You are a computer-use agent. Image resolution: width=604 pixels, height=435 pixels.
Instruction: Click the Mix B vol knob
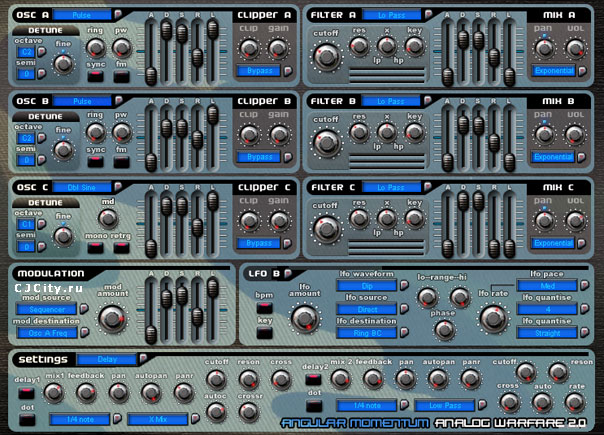click(575, 135)
